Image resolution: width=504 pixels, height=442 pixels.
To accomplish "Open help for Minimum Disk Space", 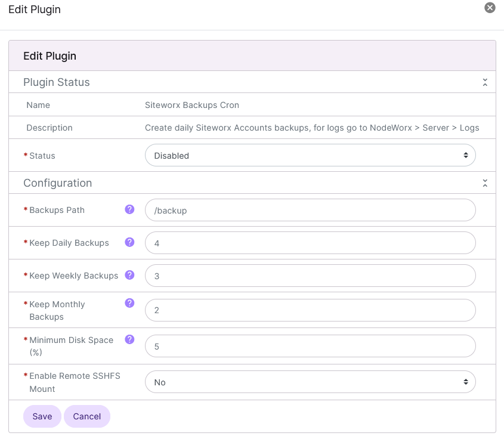I will click(129, 339).
